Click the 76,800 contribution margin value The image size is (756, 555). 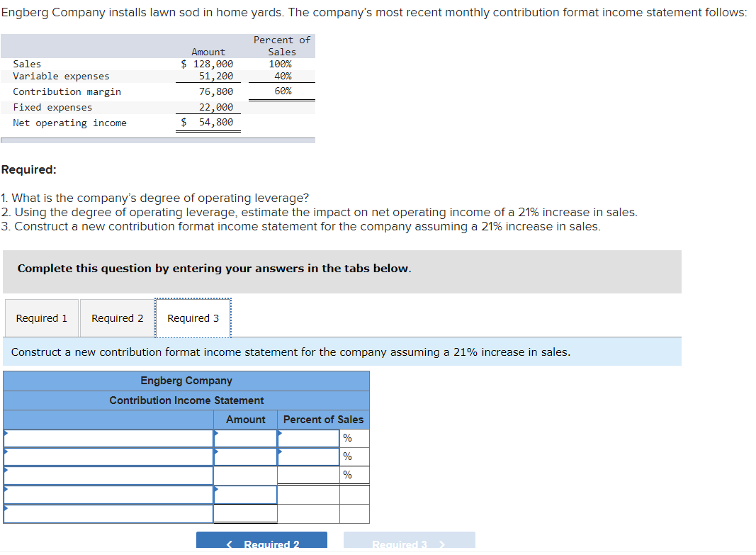216,91
